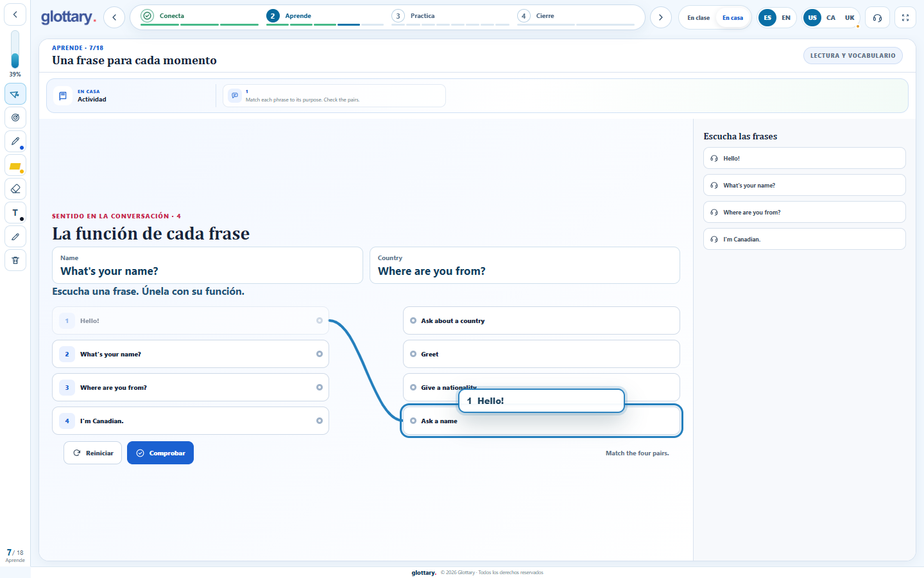This screenshot has height=578, width=924.
Task: Click the 39% progress slider
Action: coord(15,49)
